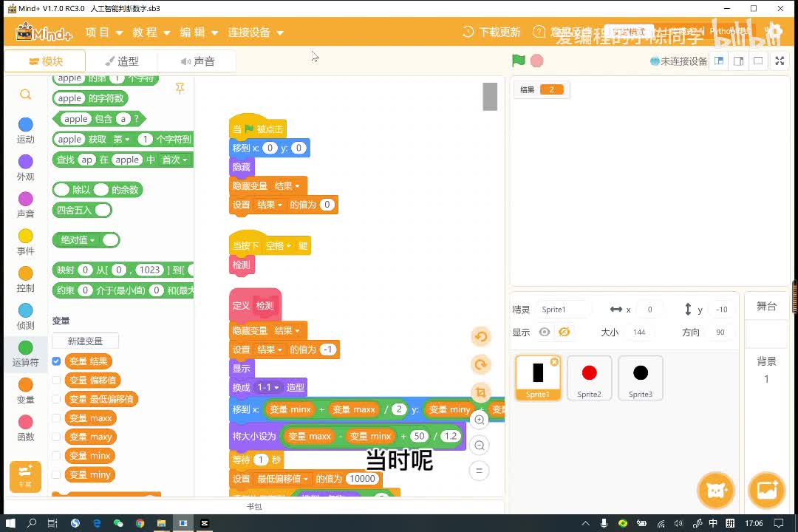The height and width of the screenshot is (532, 798).
Task: Click the workspace vertical scrollbar thumb
Action: click(490, 96)
